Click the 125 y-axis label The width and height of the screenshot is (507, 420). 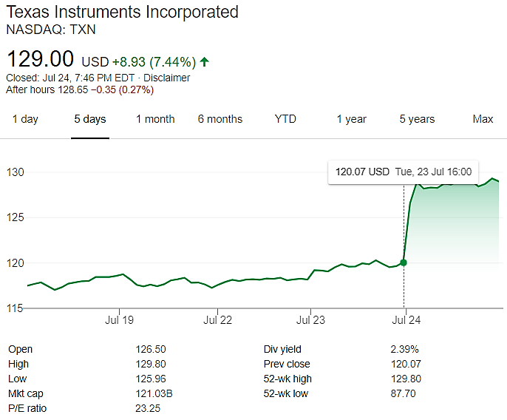point(16,217)
